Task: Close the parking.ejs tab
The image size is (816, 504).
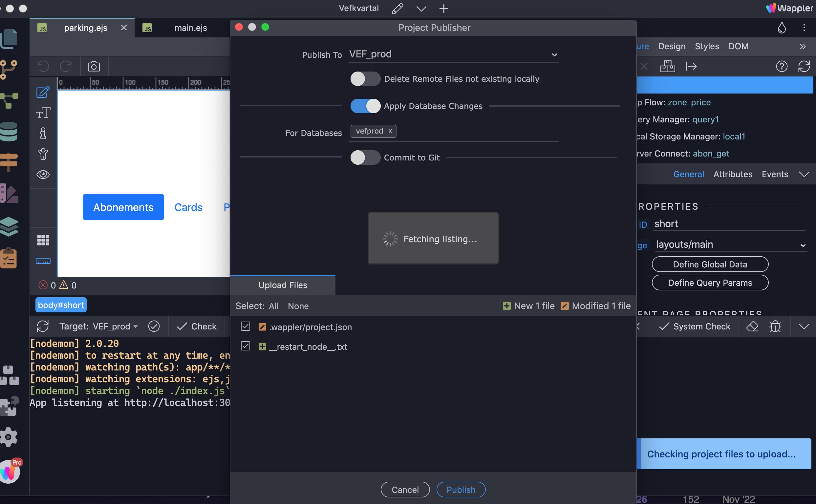Action: click(x=124, y=28)
